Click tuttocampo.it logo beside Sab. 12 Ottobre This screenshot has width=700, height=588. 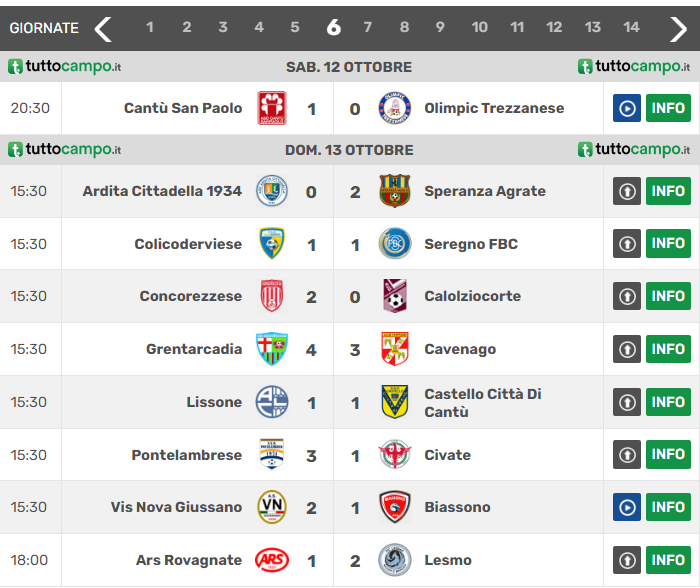65,67
